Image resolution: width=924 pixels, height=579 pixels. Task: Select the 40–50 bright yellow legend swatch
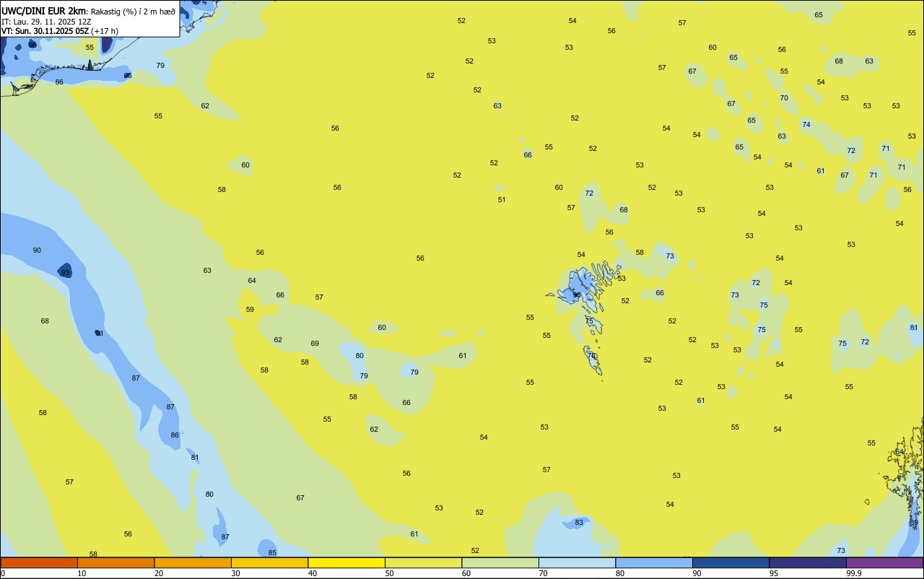[346, 562]
